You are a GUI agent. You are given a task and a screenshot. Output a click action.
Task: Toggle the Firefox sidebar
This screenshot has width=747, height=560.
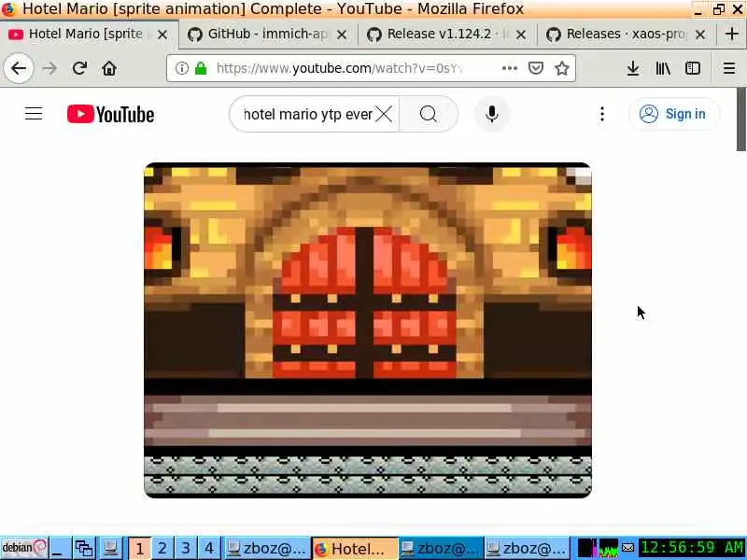point(693,68)
